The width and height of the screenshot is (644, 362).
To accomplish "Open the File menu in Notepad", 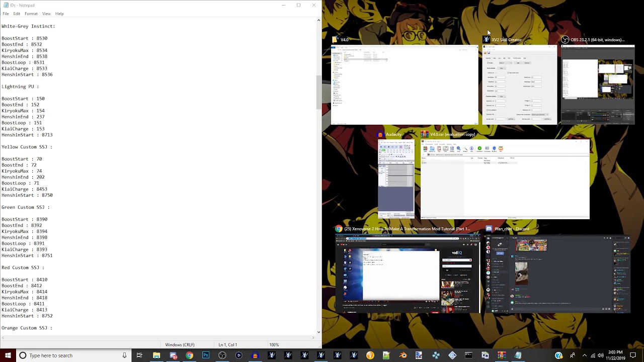I will click(6, 14).
